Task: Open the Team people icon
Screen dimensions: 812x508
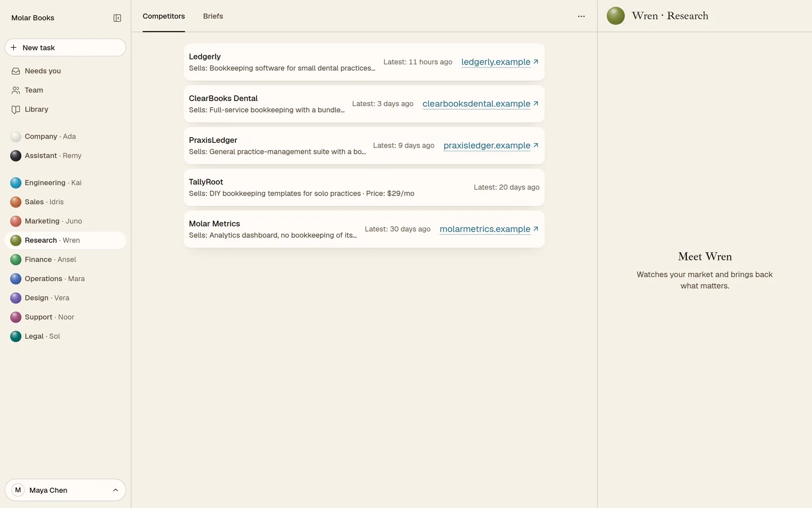Action: [x=16, y=90]
